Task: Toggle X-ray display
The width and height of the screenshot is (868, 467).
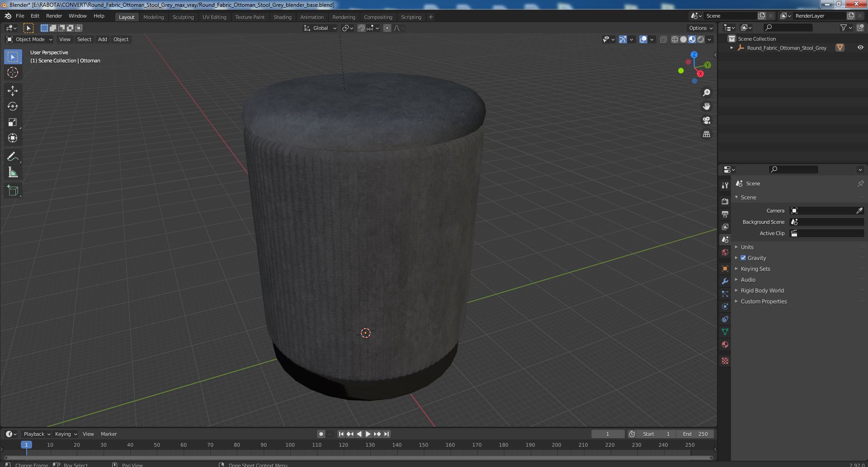Action: pyautogui.click(x=663, y=39)
